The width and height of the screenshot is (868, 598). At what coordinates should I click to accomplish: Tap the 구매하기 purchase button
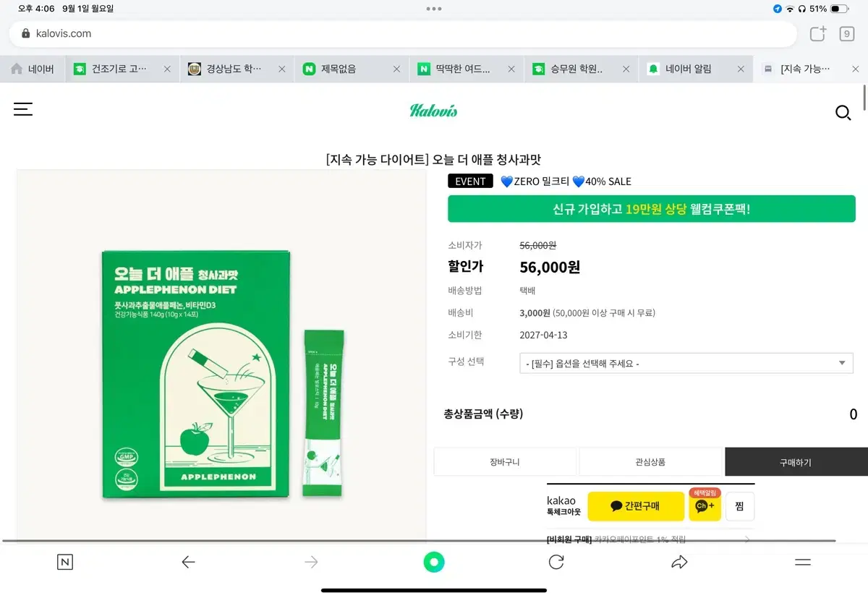796,461
